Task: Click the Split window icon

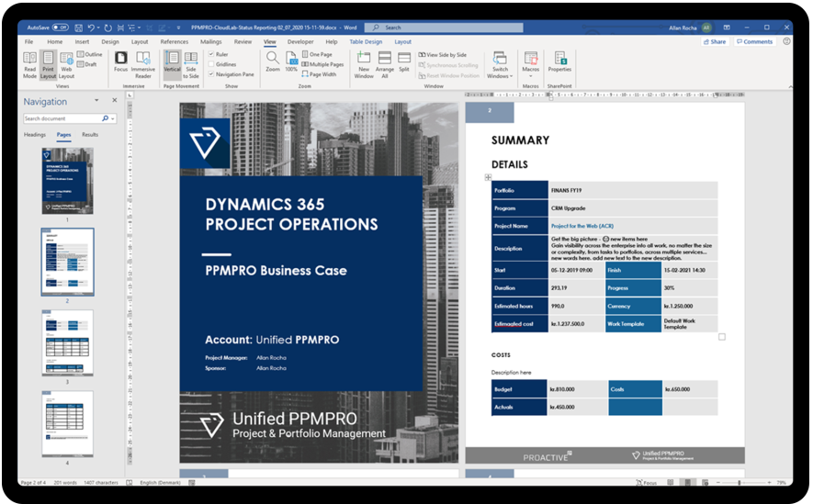Action: click(x=404, y=61)
